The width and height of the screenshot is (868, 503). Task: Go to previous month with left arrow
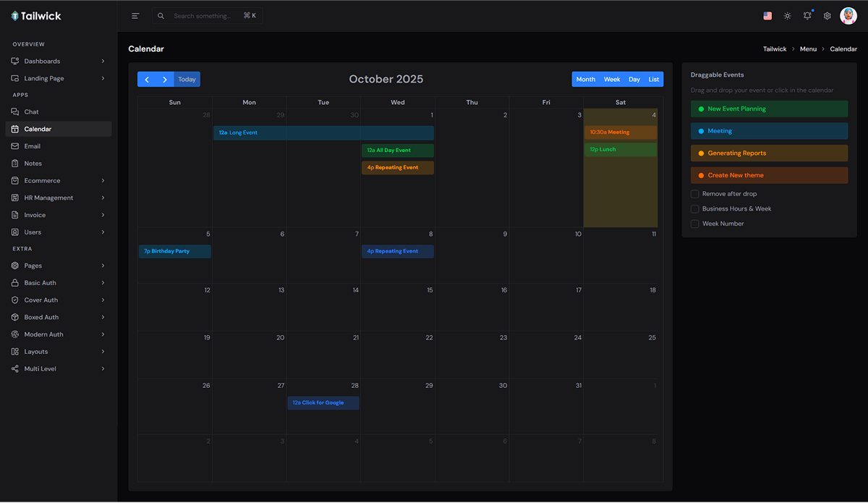[x=147, y=80]
